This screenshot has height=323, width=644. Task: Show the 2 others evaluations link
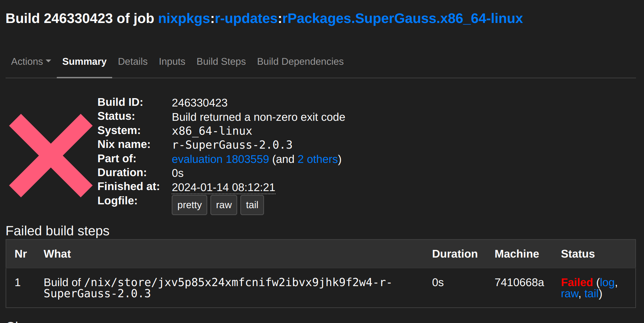[318, 159]
